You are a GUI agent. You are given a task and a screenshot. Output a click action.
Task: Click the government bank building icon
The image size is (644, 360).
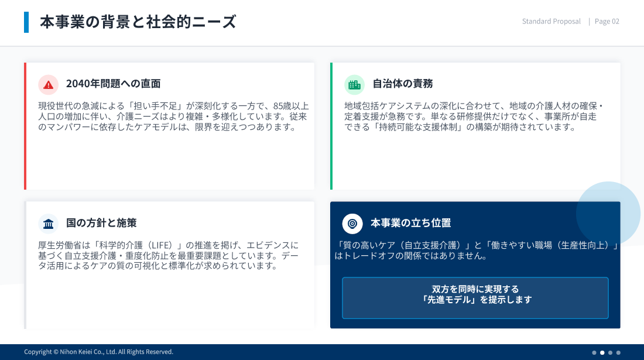tap(48, 224)
